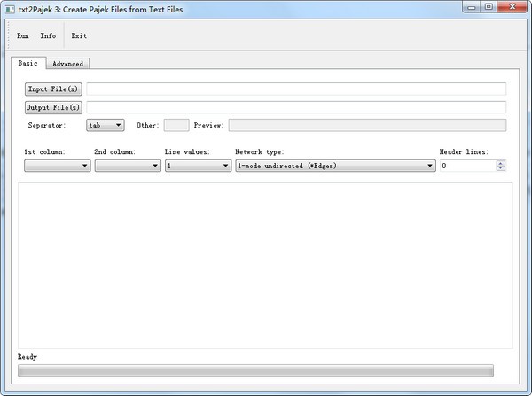Click the txt2Pajek window title icon
Viewport: 532px width, 396px height.
click(10, 9)
